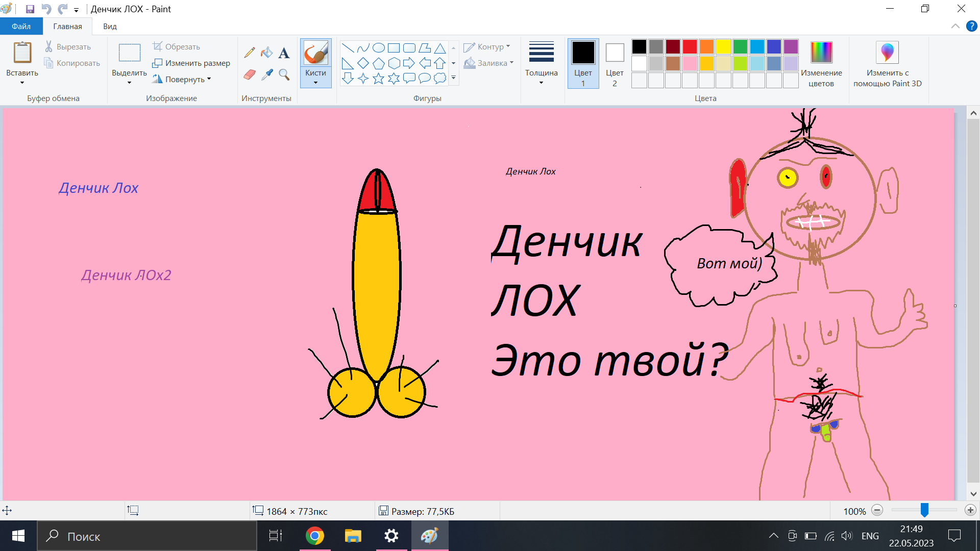The height and width of the screenshot is (551, 980).
Task: Select the Text tool
Action: (x=284, y=53)
